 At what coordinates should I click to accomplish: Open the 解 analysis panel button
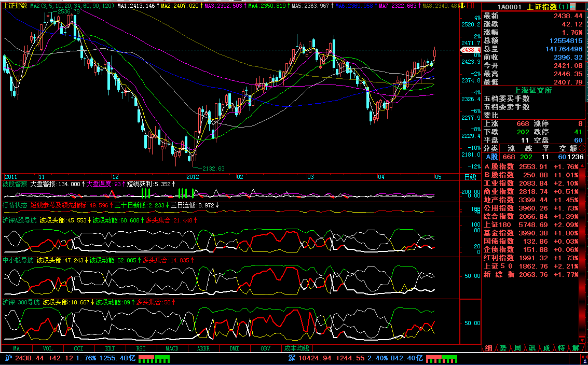pyautogui.click(x=576, y=348)
